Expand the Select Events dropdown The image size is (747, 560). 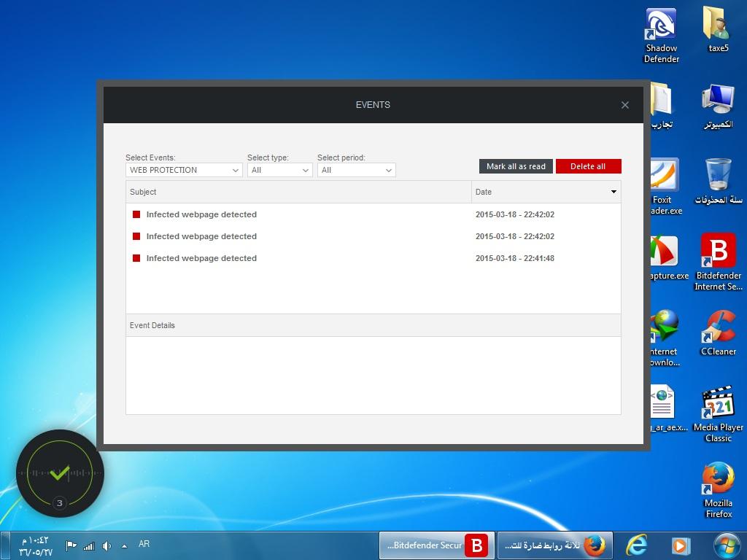coord(184,170)
